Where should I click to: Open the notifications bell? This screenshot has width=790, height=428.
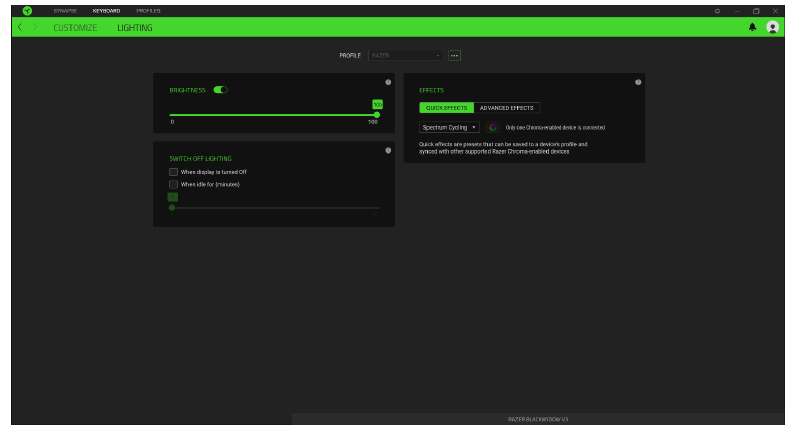[x=752, y=27]
